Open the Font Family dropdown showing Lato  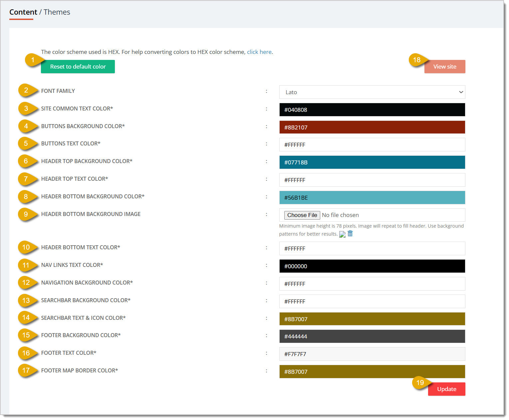[372, 92]
